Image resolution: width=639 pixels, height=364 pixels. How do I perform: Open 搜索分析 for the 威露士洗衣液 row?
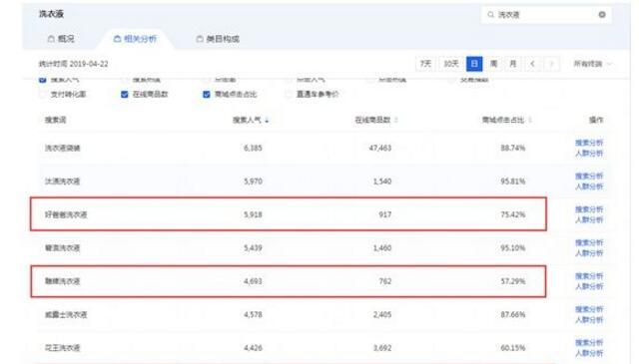pyautogui.click(x=589, y=310)
